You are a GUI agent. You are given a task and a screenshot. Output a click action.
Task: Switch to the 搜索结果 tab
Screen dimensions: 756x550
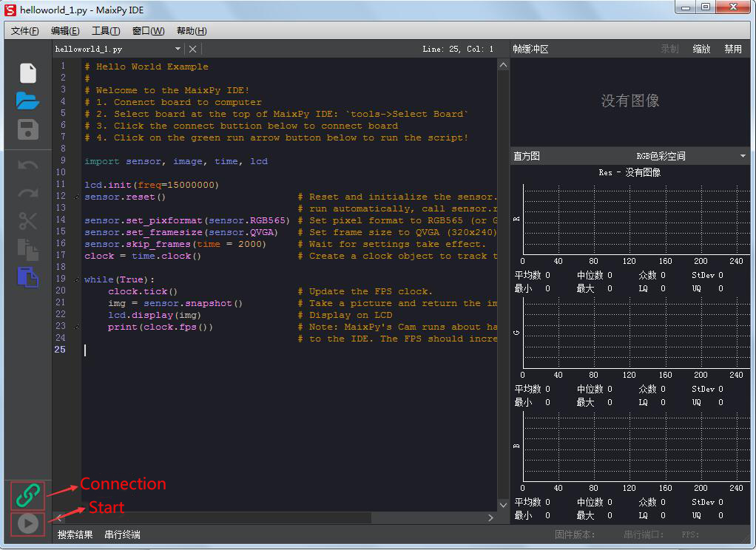(x=75, y=534)
